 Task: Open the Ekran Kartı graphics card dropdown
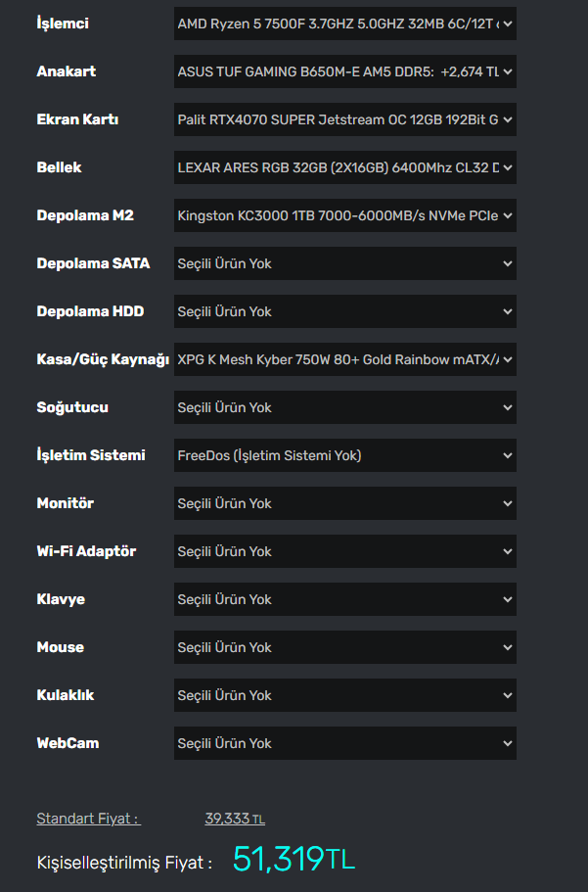click(344, 119)
